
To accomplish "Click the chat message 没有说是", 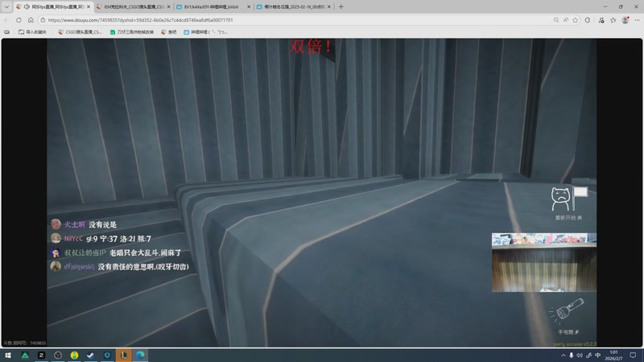I will point(103,224).
